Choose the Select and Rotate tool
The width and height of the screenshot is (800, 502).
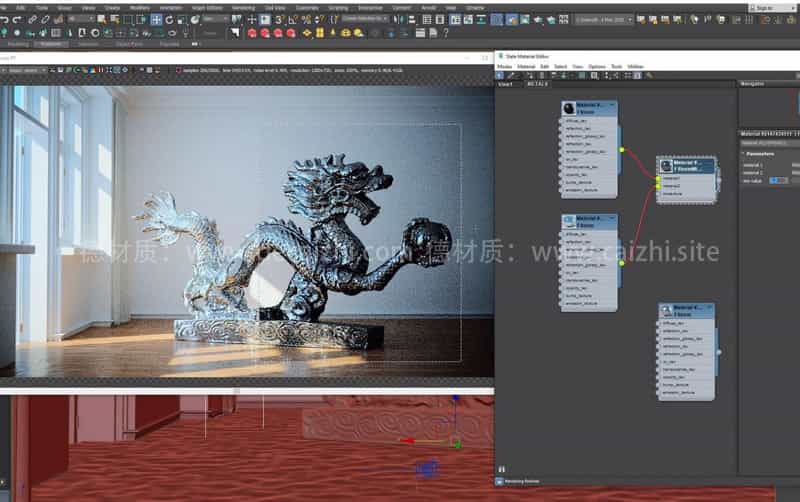click(168, 19)
